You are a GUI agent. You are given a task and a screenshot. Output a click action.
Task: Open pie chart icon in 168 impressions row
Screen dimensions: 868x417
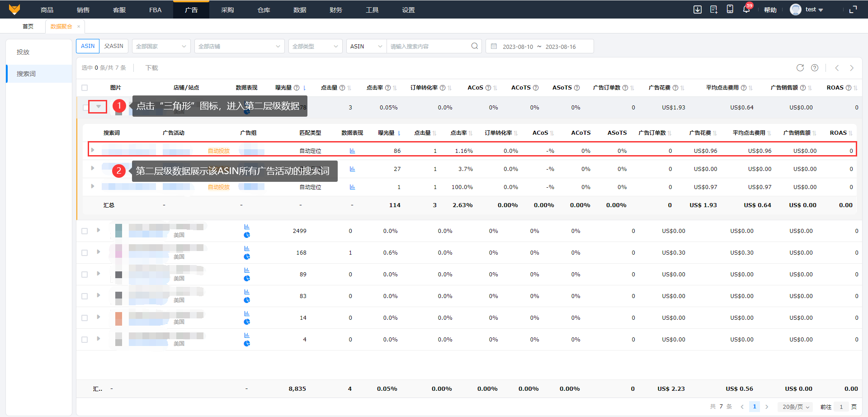pyautogui.click(x=247, y=257)
